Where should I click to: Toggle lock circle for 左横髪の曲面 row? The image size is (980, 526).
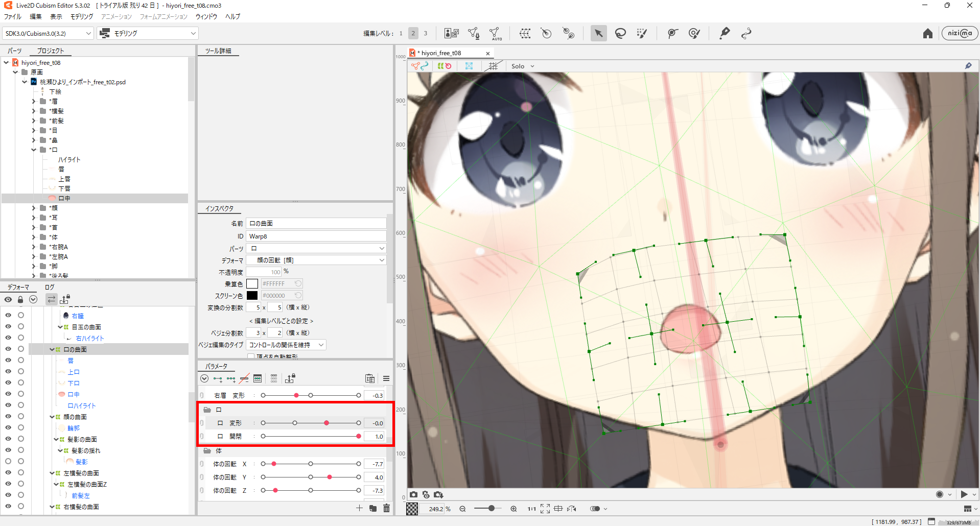pos(21,472)
